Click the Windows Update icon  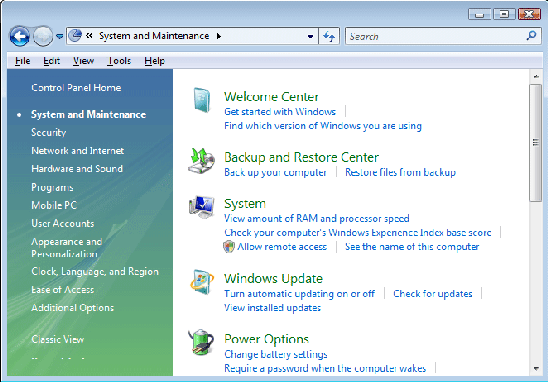[x=202, y=282]
